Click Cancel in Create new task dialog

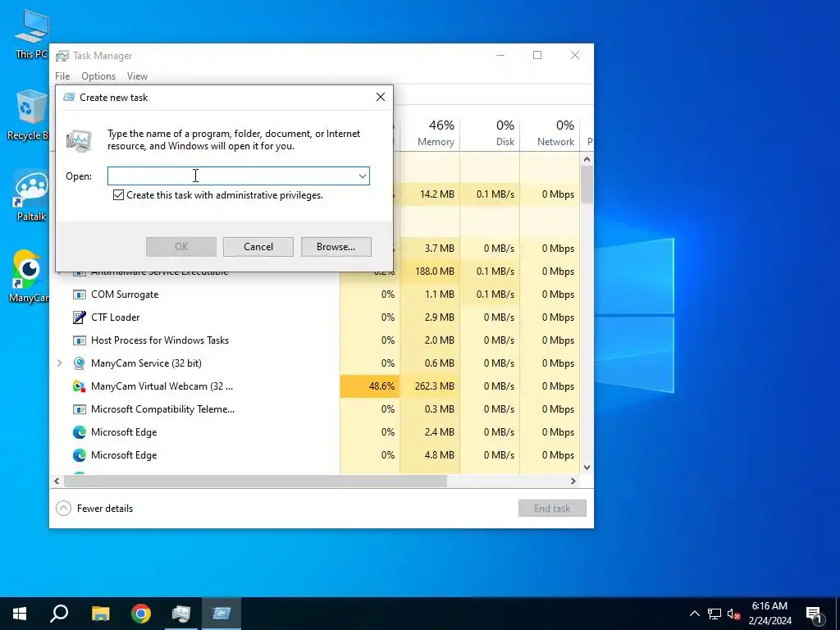[x=258, y=247]
